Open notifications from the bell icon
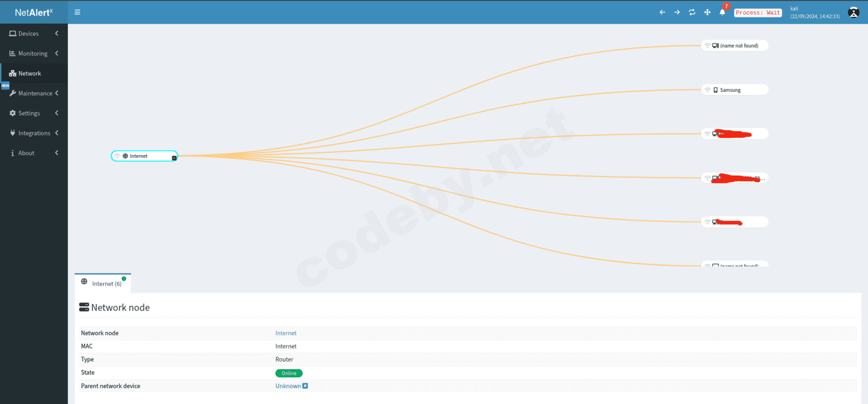Image resolution: width=868 pixels, height=404 pixels. [722, 12]
